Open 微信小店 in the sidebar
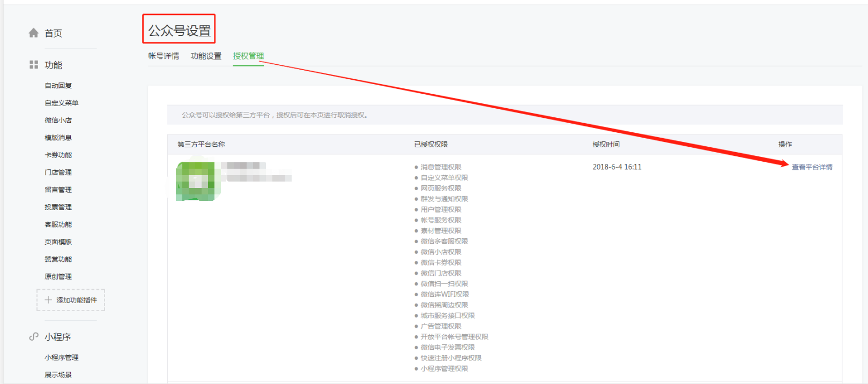The image size is (868, 384). coord(58,121)
